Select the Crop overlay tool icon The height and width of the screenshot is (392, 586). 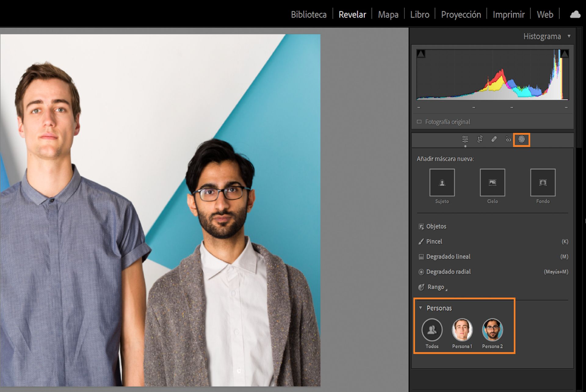[x=480, y=140]
